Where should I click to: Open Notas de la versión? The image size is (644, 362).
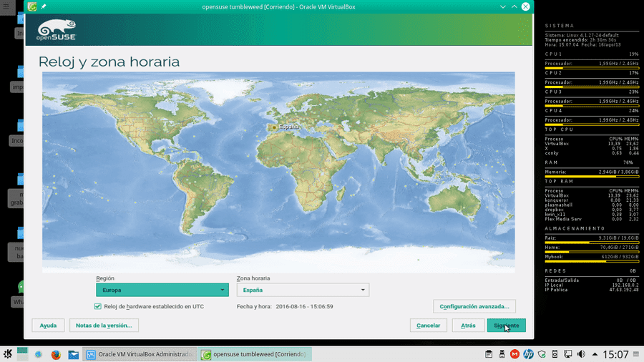coord(104,325)
